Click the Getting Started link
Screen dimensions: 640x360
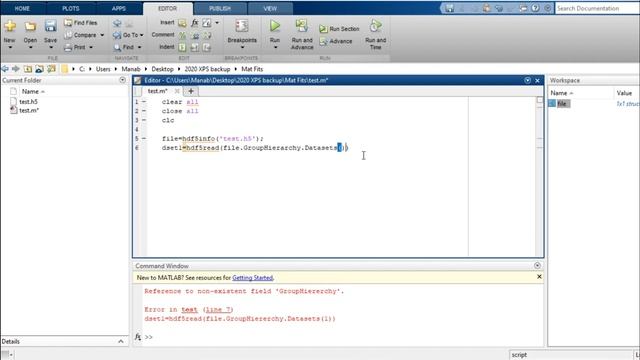252,278
